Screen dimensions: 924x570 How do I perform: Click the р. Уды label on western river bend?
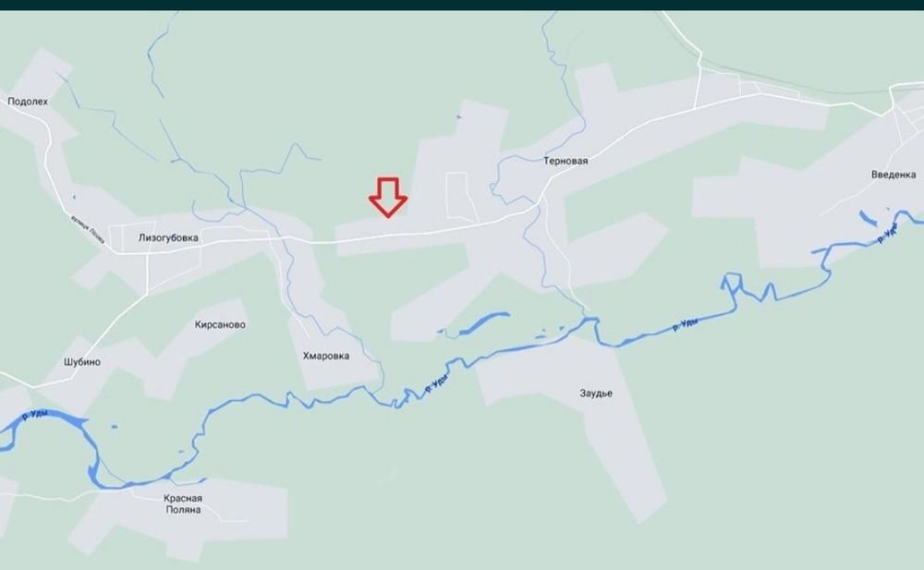(35, 415)
